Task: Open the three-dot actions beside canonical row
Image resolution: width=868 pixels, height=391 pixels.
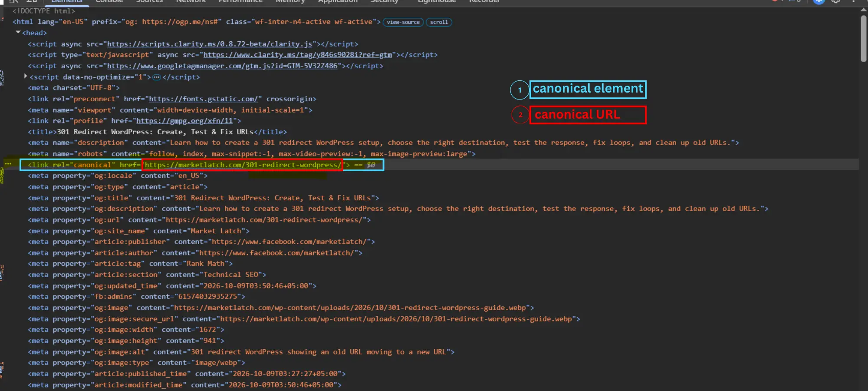Action: (x=8, y=164)
